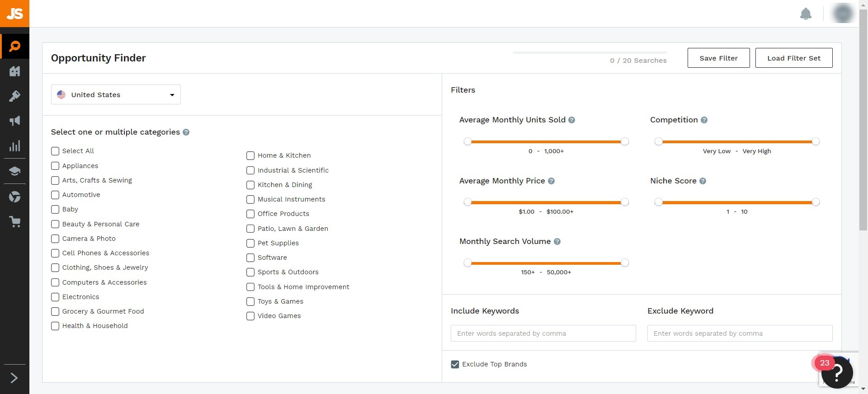This screenshot has width=868, height=394.
Task: Check Home & Kitchen category
Action: point(250,155)
